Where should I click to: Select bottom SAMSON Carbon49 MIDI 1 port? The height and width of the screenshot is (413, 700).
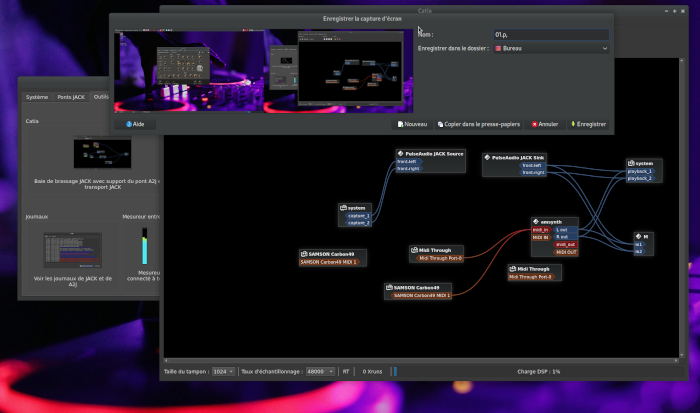421,296
